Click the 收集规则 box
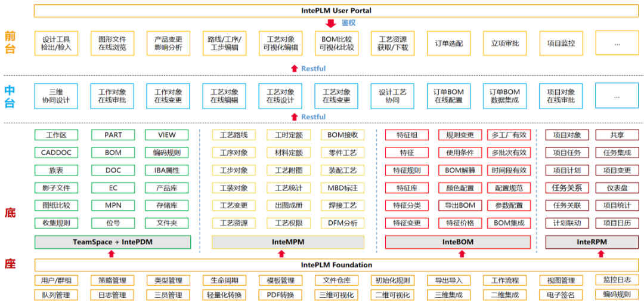The width and height of the screenshot is (644, 302). click(x=56, y=223)
